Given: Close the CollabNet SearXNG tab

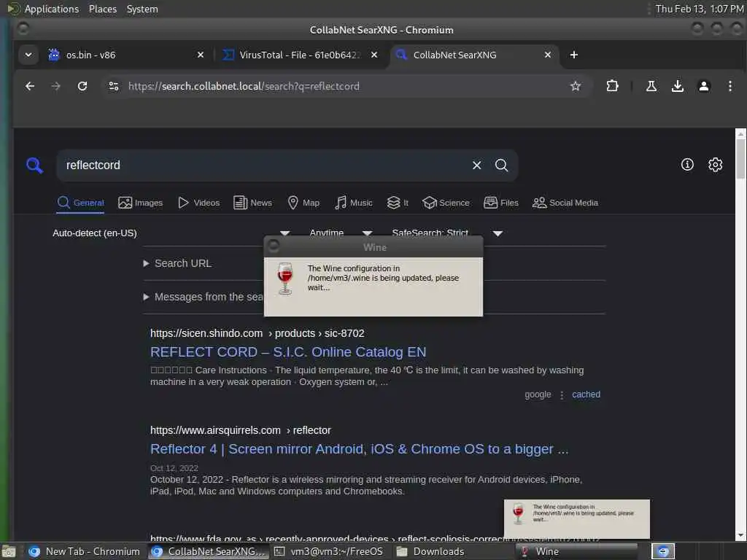Looking at the screenshot, I should pos(548,55).
